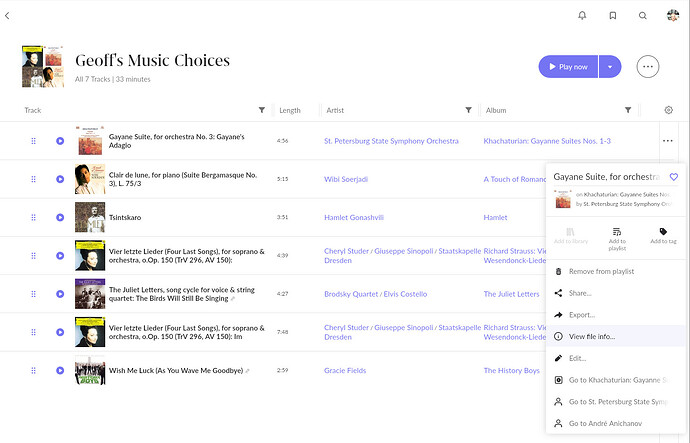
Task: Click Add to tag in menu
Action: click(x=663, y=236)
